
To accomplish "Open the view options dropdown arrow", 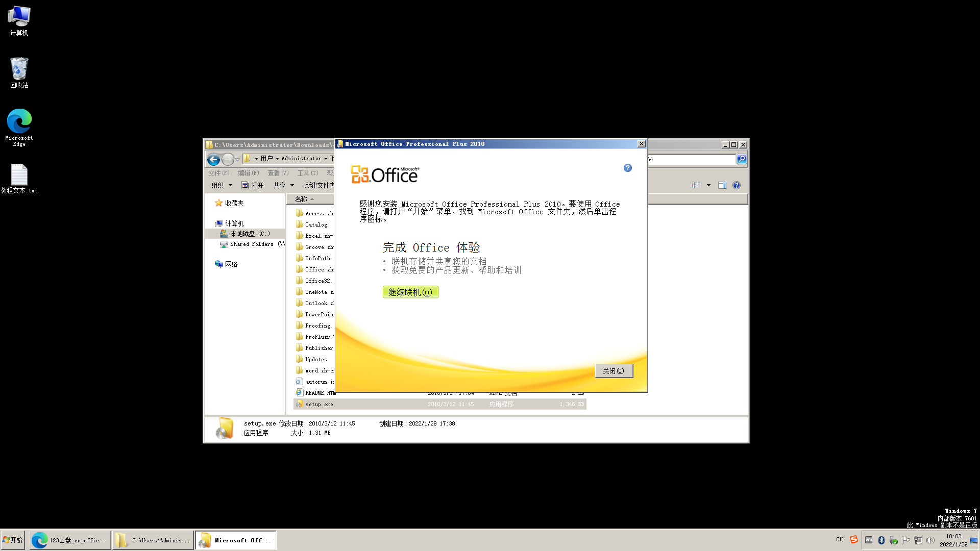I will tap(708, 185).
